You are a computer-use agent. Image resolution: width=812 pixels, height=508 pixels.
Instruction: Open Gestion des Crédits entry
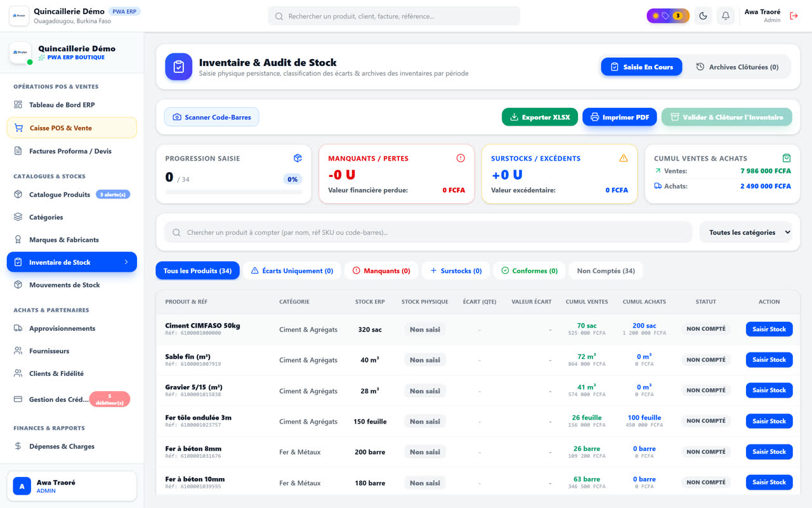coord(72,399)
